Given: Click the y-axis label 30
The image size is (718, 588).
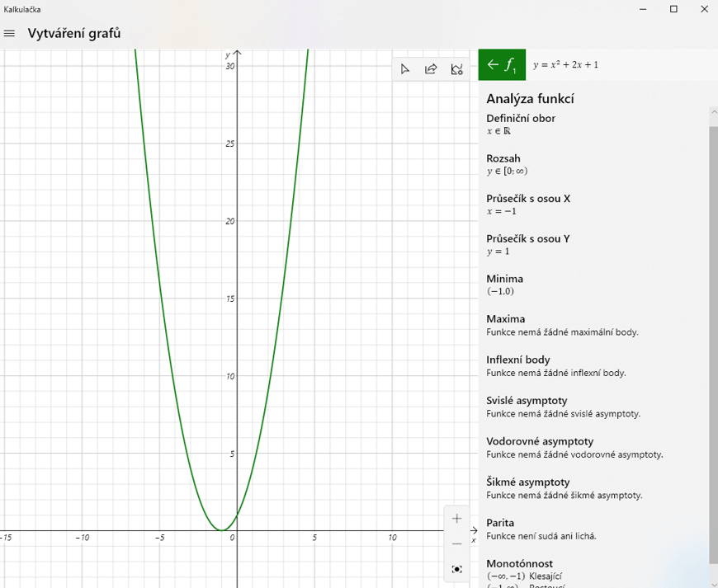Looking at the screenshot, I should click(230, 66).
